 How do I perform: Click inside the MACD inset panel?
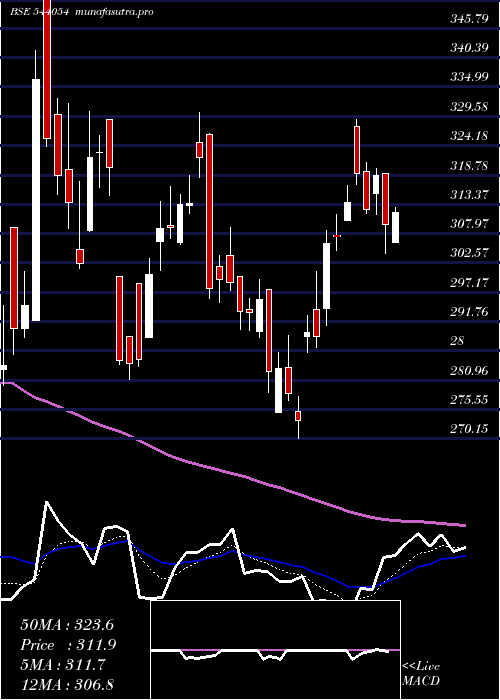point(275,650)
